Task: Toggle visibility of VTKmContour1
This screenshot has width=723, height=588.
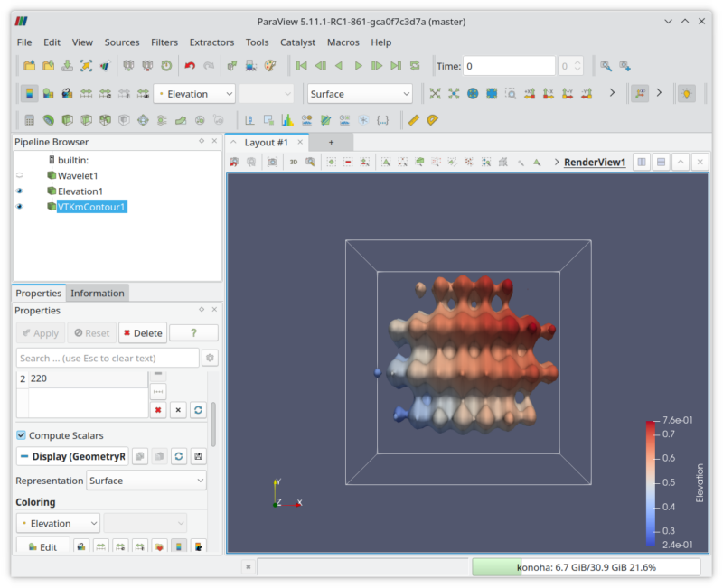Action: pos(19,206)
